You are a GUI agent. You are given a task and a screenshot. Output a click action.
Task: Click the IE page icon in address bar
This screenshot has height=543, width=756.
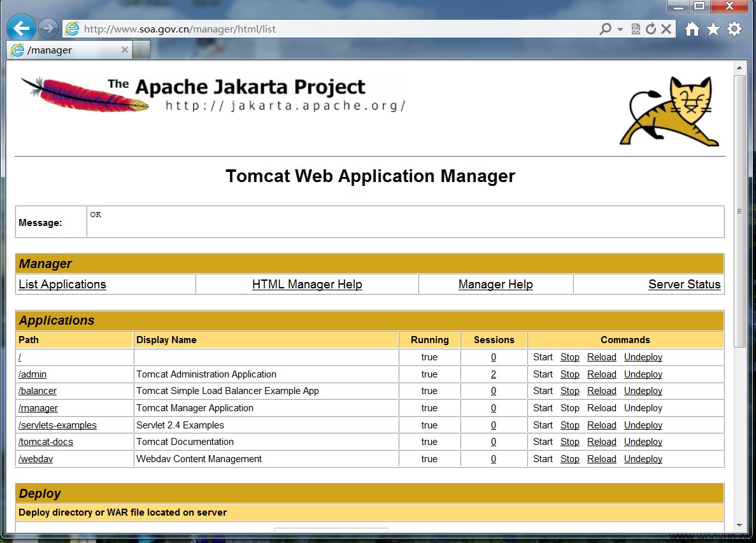[73, 29]
